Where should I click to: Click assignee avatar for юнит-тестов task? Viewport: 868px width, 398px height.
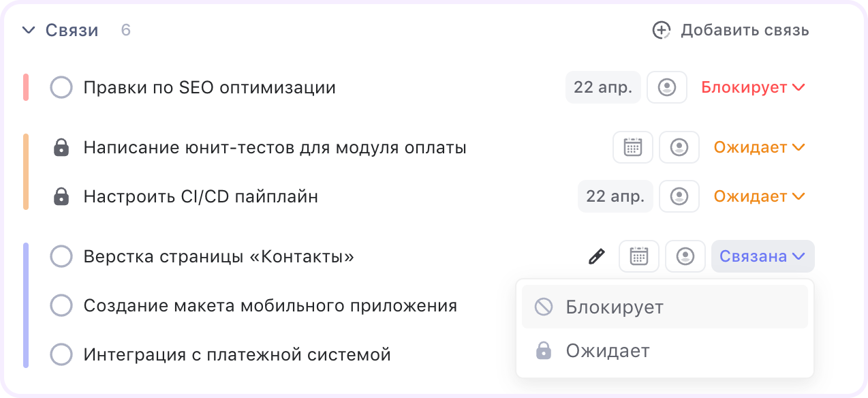coord(679,147)
